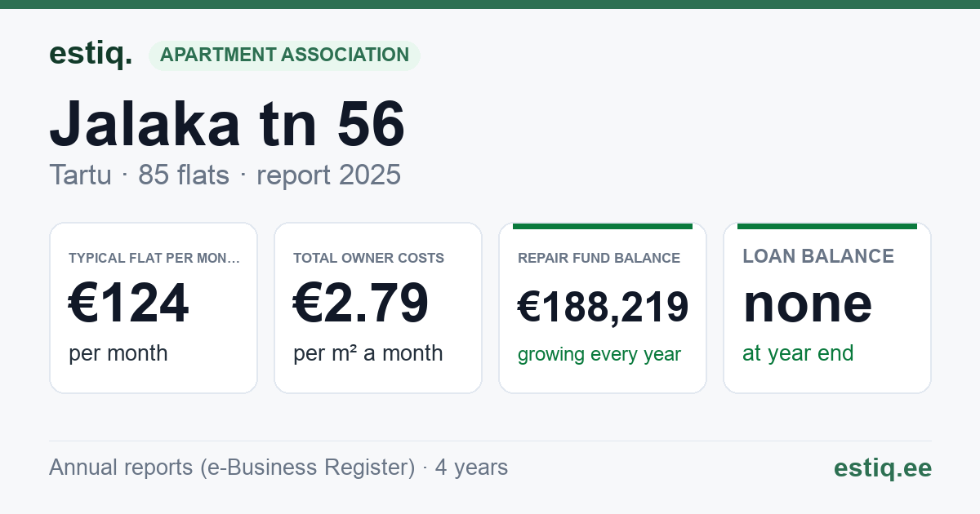Viewport: 980px width, 514px height.
Task: Select the APARTMENT ASSOCIATION badge
Action: tap(284, 55)
